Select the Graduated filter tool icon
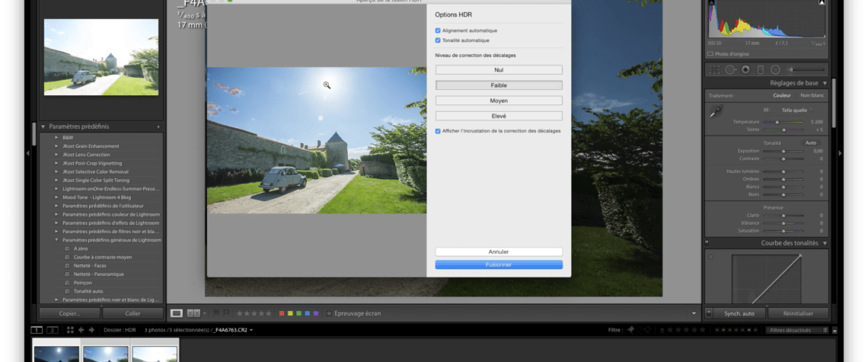 [x=761, y=69]
